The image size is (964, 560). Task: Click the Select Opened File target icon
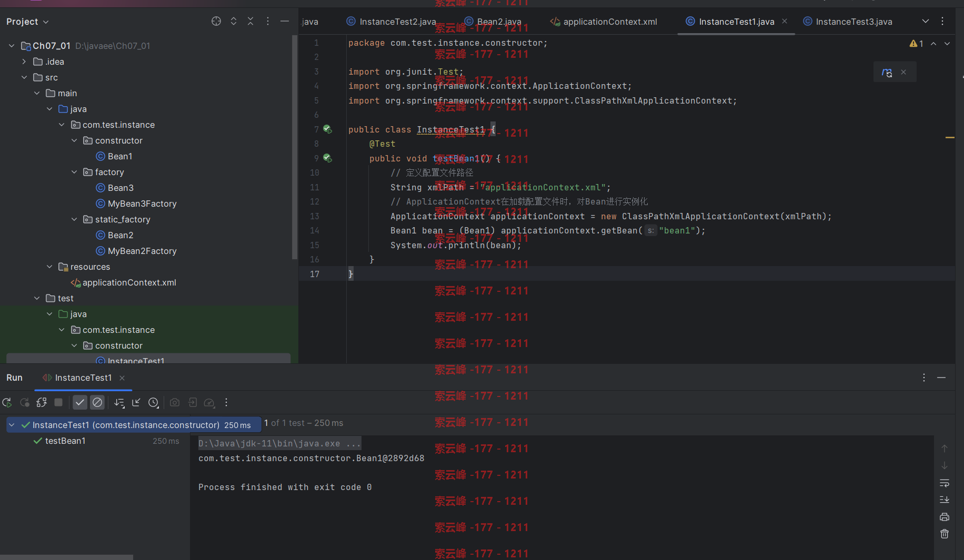[x=216, y=21]
